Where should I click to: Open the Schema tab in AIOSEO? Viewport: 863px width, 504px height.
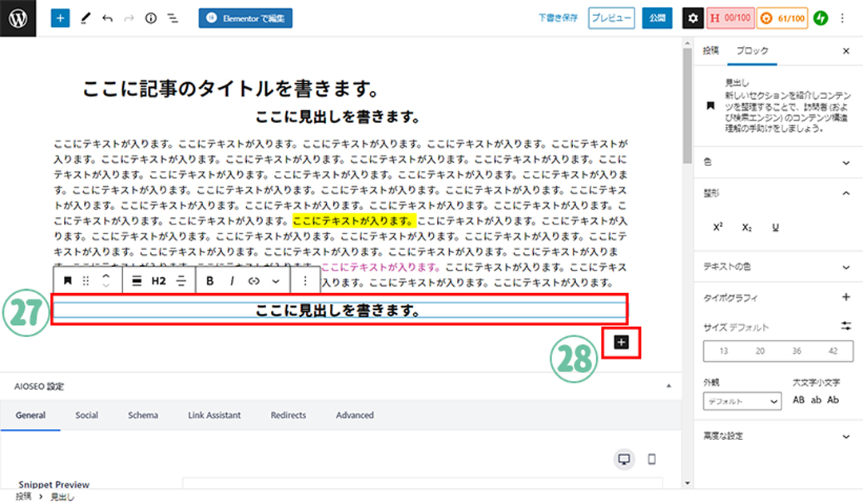coord(142,415)
